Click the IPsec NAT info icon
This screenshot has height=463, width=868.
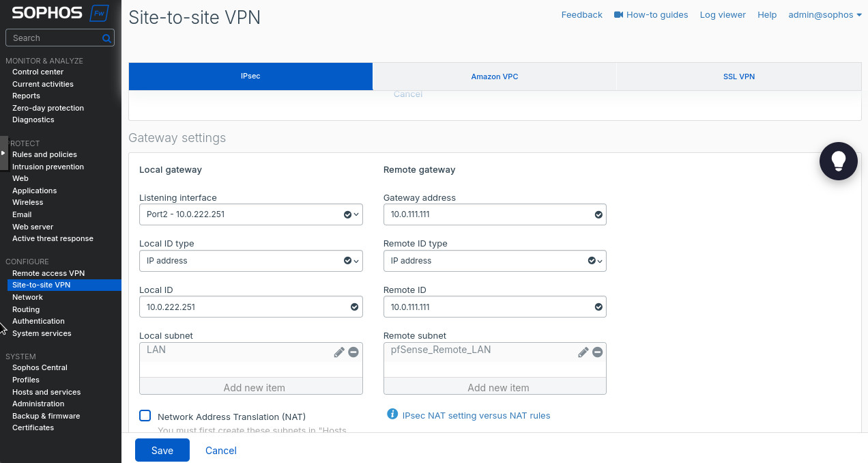click(392, 415)
